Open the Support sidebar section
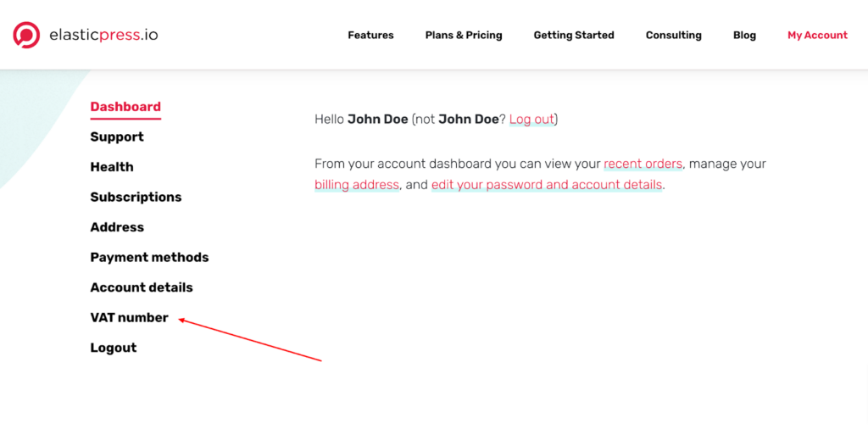This screenshot has width=868, height=435. tap(117, 137)
